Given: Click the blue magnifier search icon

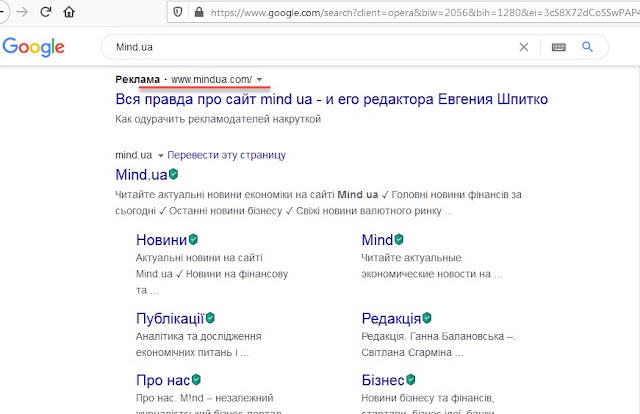Looking at the screenshot, I should pyautogui.click(x=587, y=47).
